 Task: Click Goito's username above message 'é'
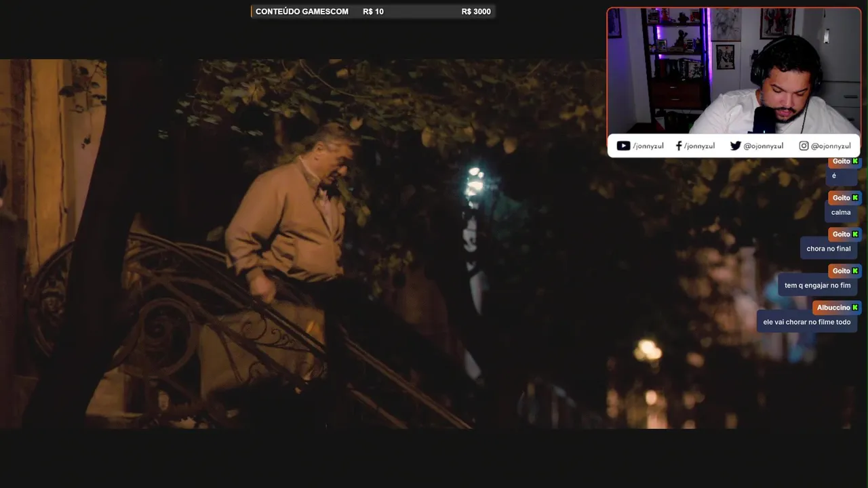click(x=841, y=161)
